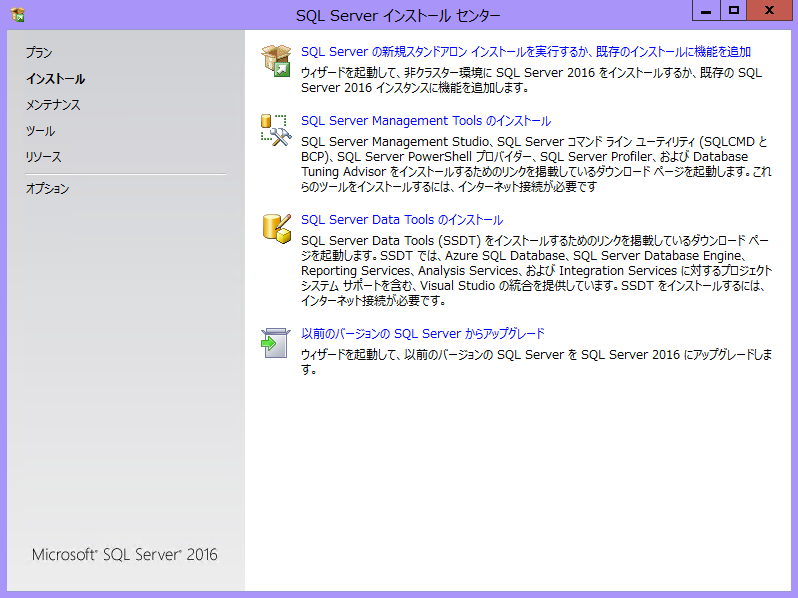Maximize the installation center window
Screen dimensions: 798x598
click(734, 11)
